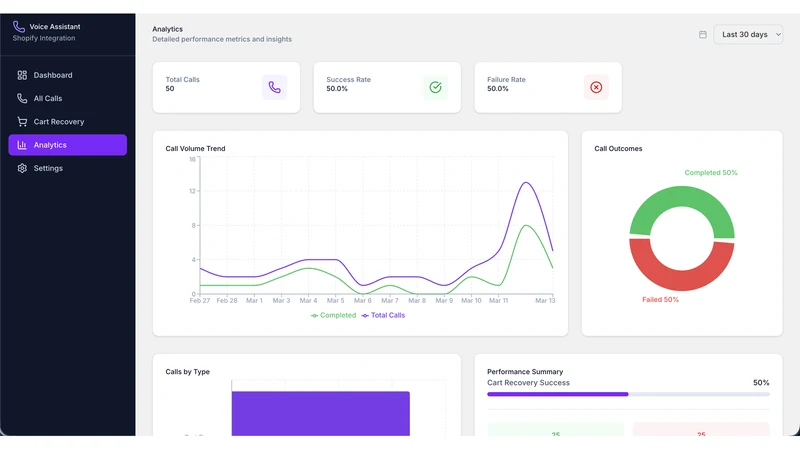Screen dimensions: 800x450
Task: Click the Voice Assistant title text
Action: point(55,27)
